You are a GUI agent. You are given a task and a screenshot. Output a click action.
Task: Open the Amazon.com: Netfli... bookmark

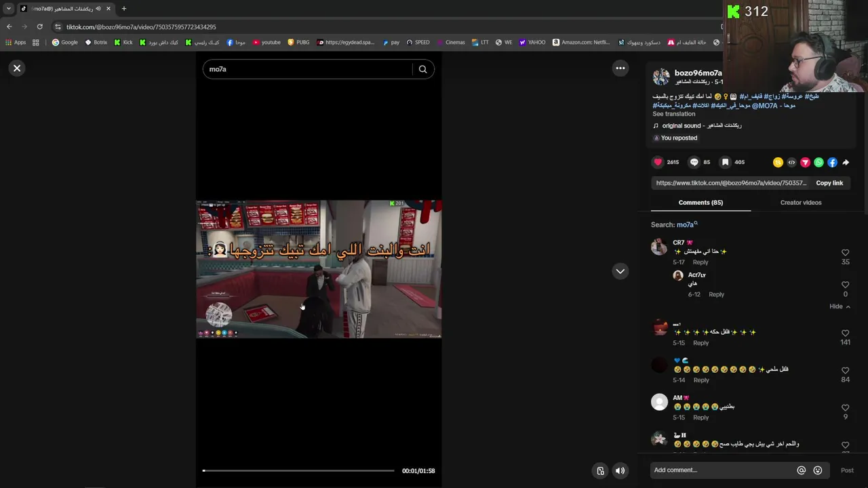click(581, 42)
